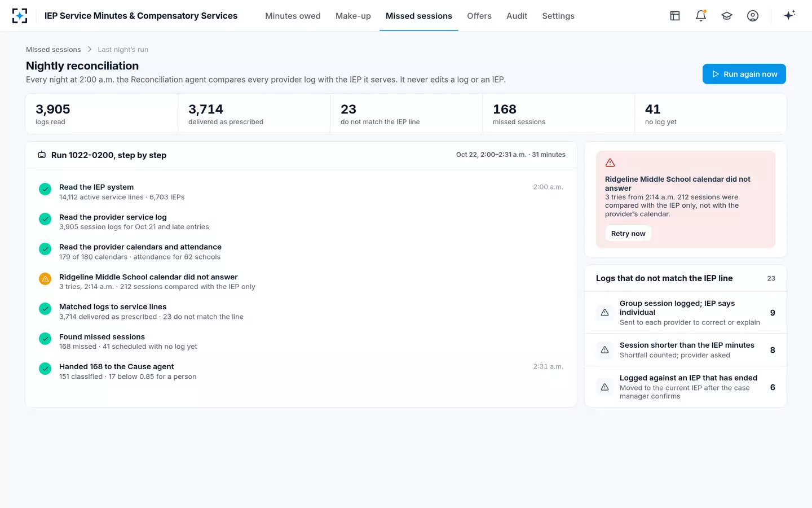Click check icon for Matched logs to service lines
This screenshot has width=812, height=508.
(45, 309)
